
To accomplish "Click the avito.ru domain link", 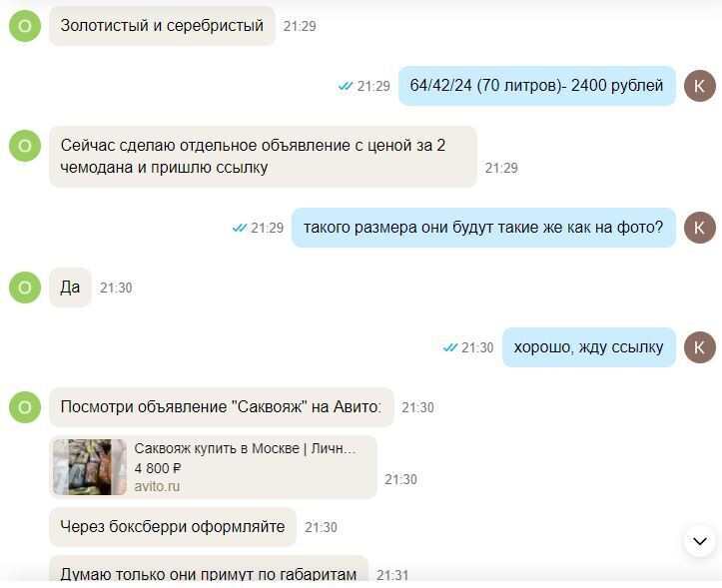I will pyautogui.click(x=157, y=486).
